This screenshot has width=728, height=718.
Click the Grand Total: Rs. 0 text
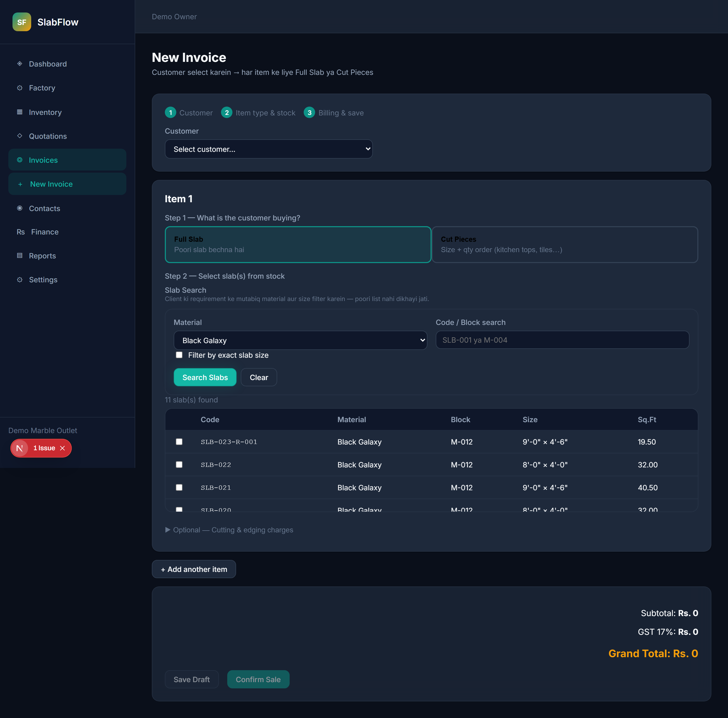[x=653, y=654]
